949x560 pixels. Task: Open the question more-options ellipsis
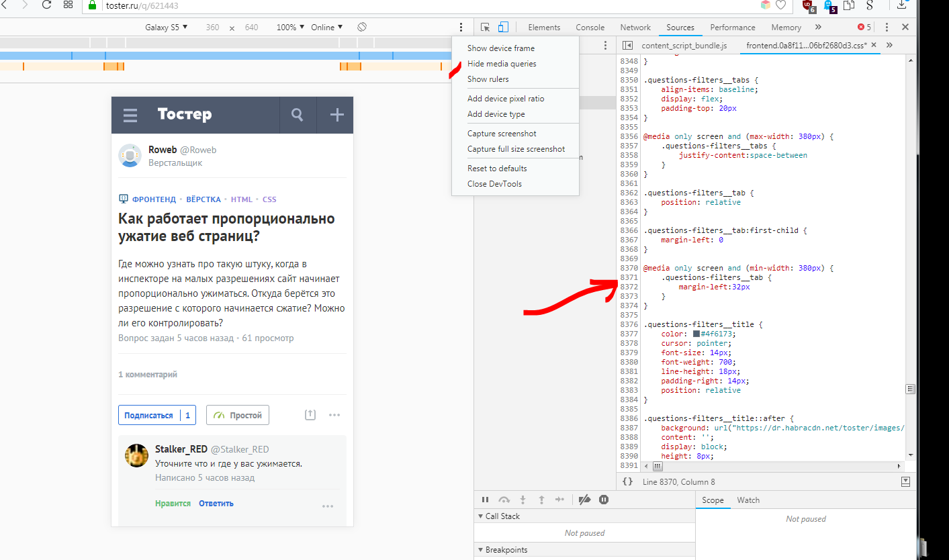coord(334,415)
